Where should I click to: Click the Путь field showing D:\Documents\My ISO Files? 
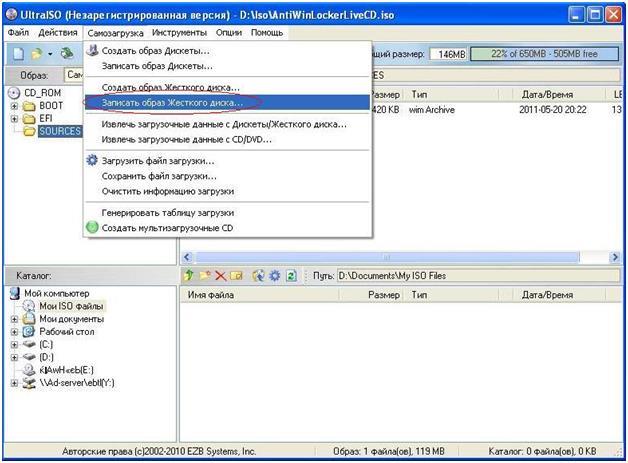pyautogui.click(x=479, y=276)
